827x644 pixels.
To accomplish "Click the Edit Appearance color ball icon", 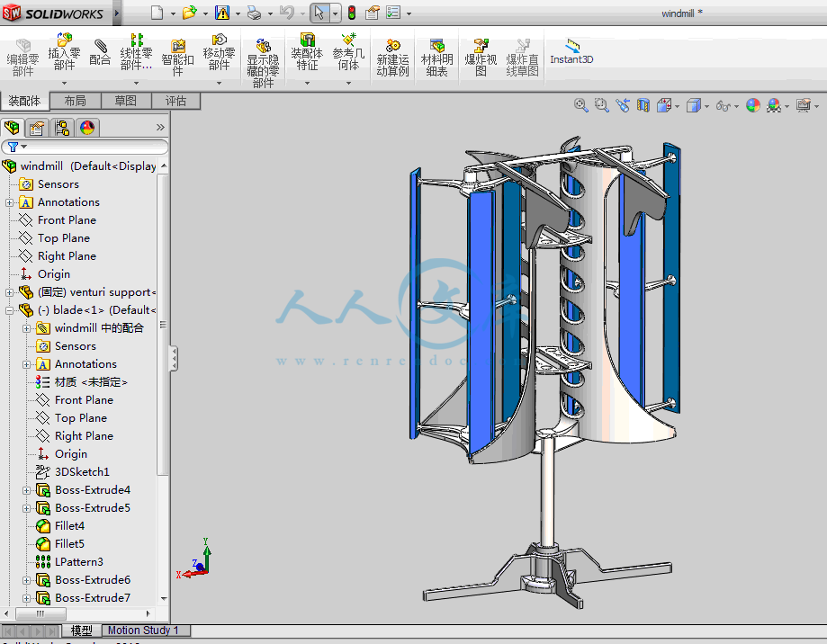I will tap(752, 105).
